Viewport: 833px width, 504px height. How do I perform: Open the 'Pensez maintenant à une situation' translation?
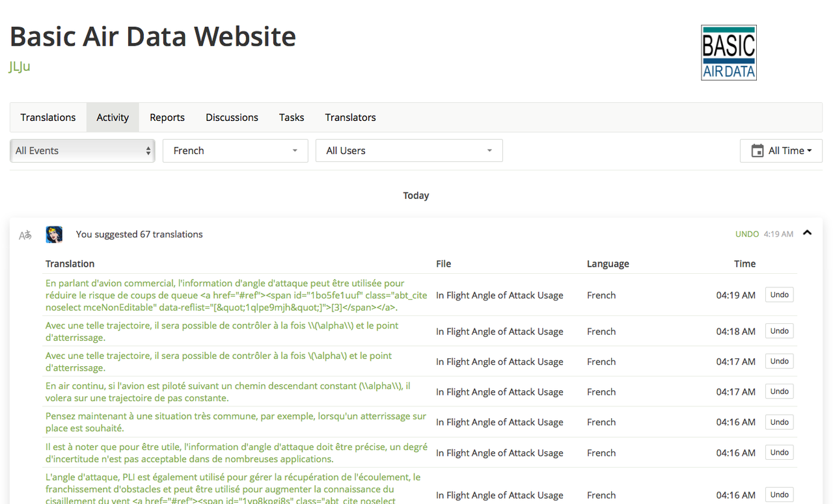pyautogui.click(x=236, y=422)
